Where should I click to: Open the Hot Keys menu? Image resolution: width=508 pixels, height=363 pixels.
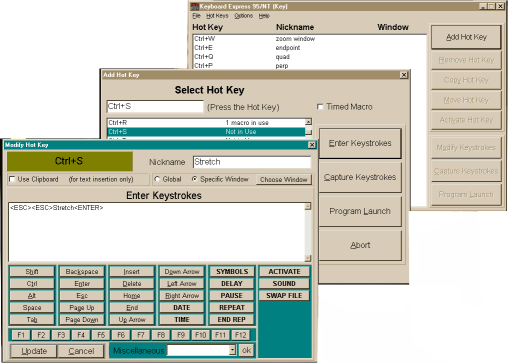point(217,16)
